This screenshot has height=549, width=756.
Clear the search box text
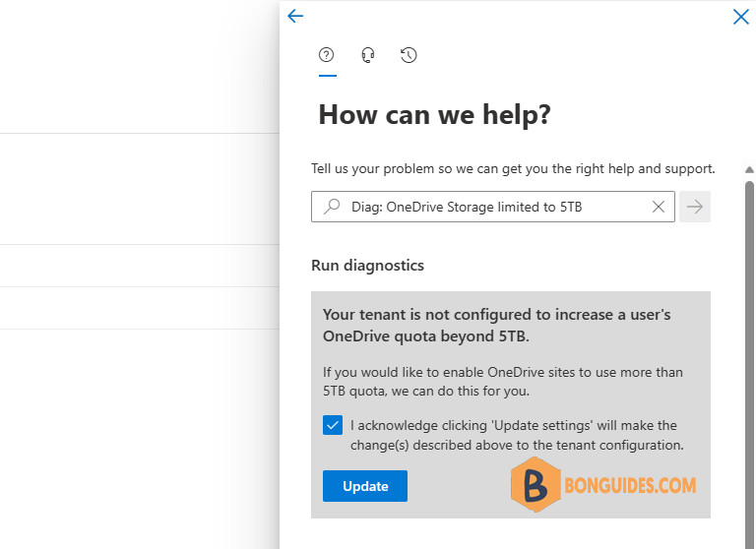(659, 207)
